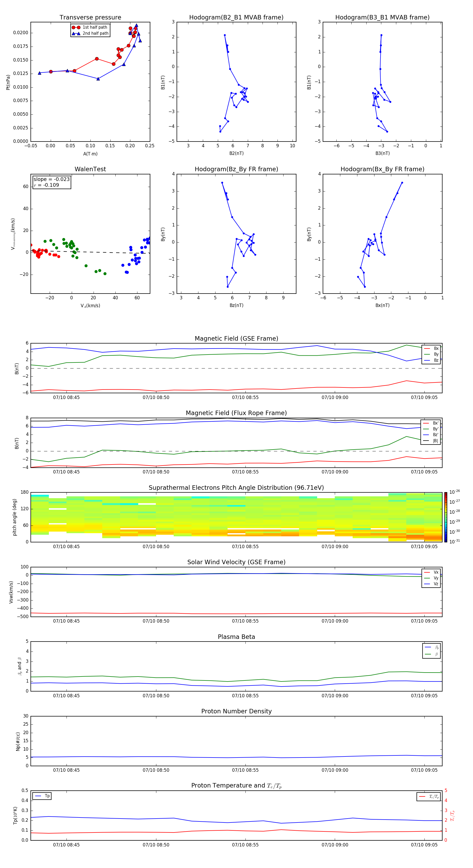Click the "By'" legend entry in Flux Rope panel
Viewport: 473px width, 868px height.
pos(431,429)
